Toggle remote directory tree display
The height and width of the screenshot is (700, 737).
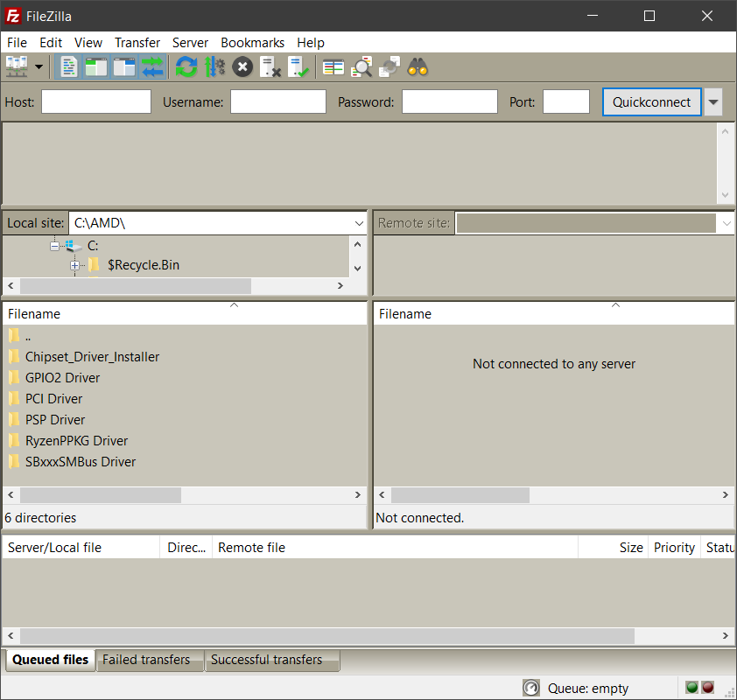(124, 67)
